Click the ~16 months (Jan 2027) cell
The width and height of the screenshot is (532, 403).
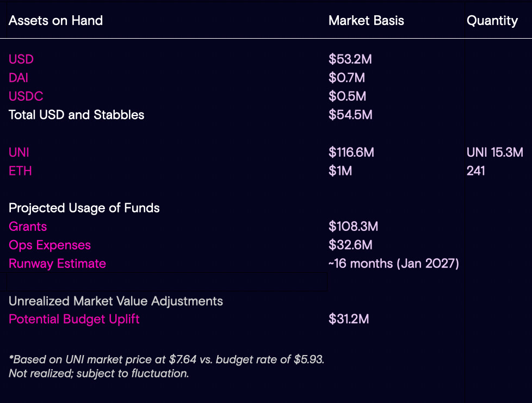tap(393, 264)
